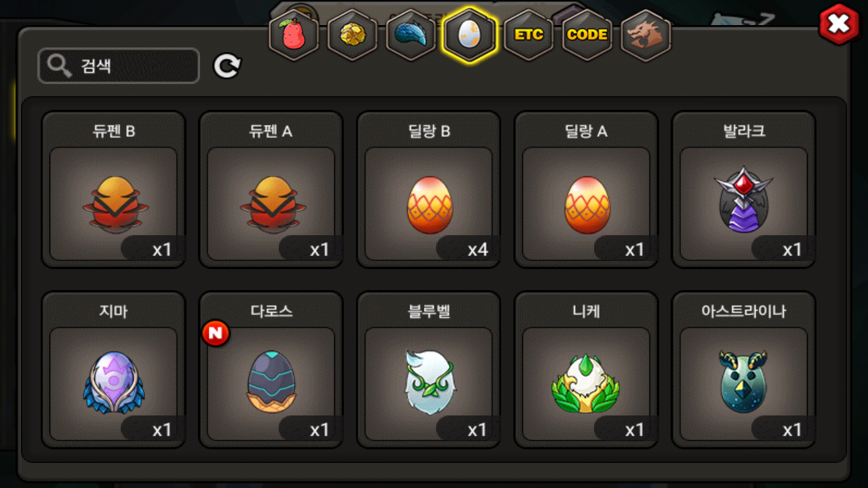Image resolution: width=868 pixels, height=488 pixels.
Task: Click the refresh arrow icon
Action: [x=227, y=66]
